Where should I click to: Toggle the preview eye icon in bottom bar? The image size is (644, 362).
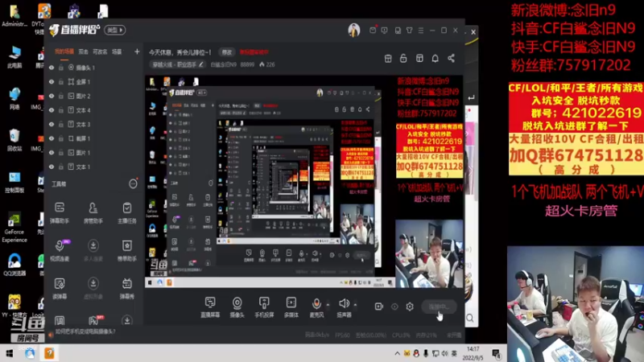[394, 306]
